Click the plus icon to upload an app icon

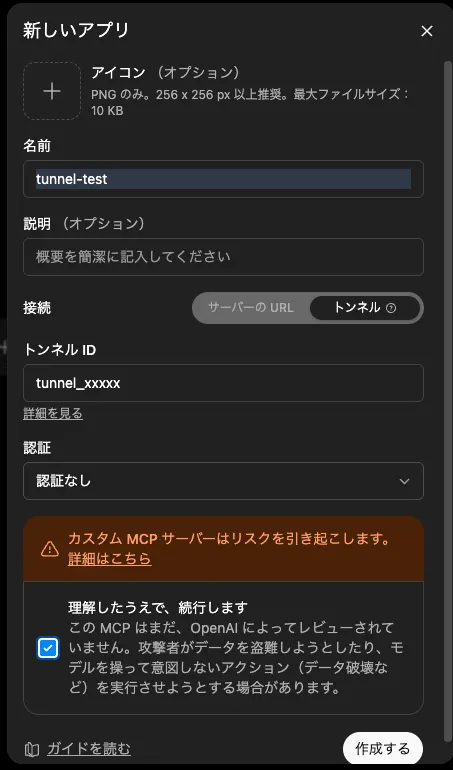(52, 91)
